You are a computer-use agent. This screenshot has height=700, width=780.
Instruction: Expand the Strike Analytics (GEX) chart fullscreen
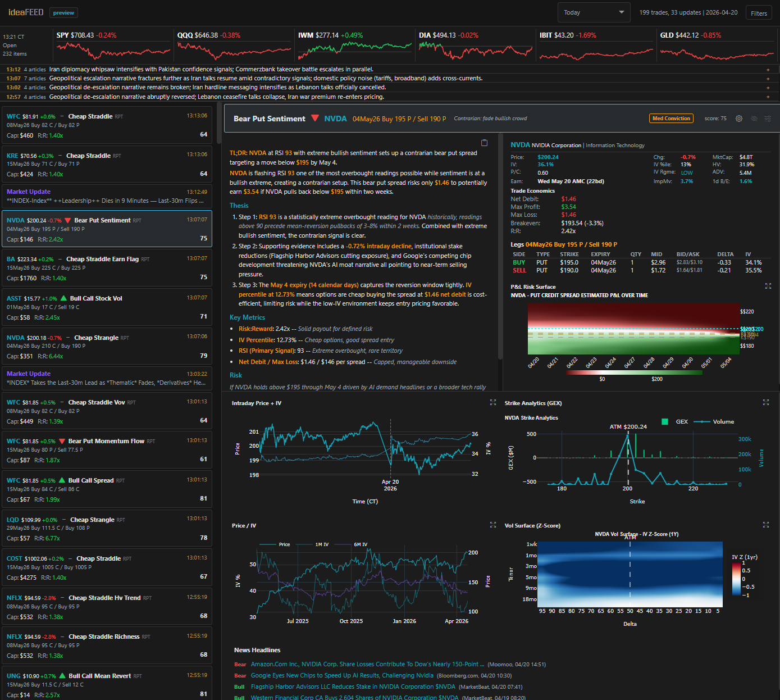[x=766, y=402]
